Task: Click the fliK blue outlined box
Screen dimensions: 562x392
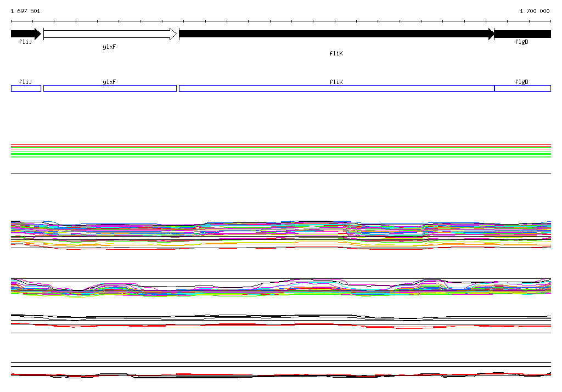Action: pyautogui.click(x=336, y=88)
